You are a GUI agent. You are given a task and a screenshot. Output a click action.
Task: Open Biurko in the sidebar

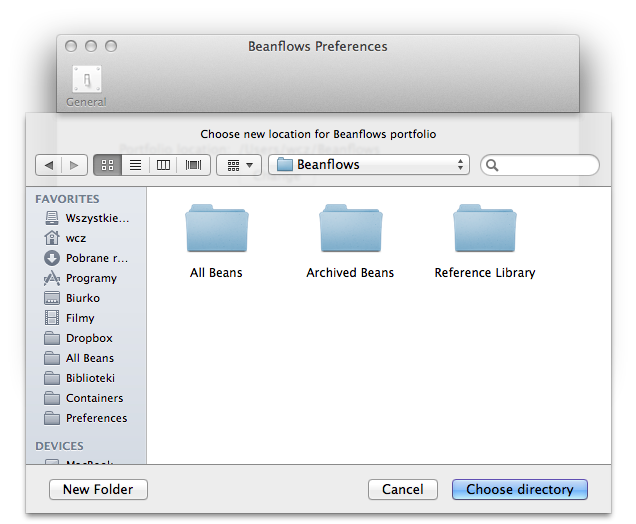pos(86,298)
